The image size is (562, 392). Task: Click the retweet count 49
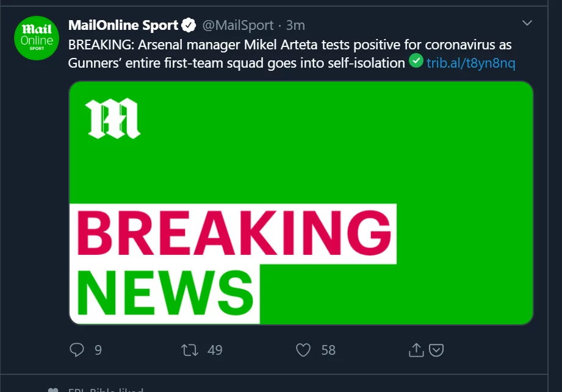pyautogui.click(x=215, y=350)
